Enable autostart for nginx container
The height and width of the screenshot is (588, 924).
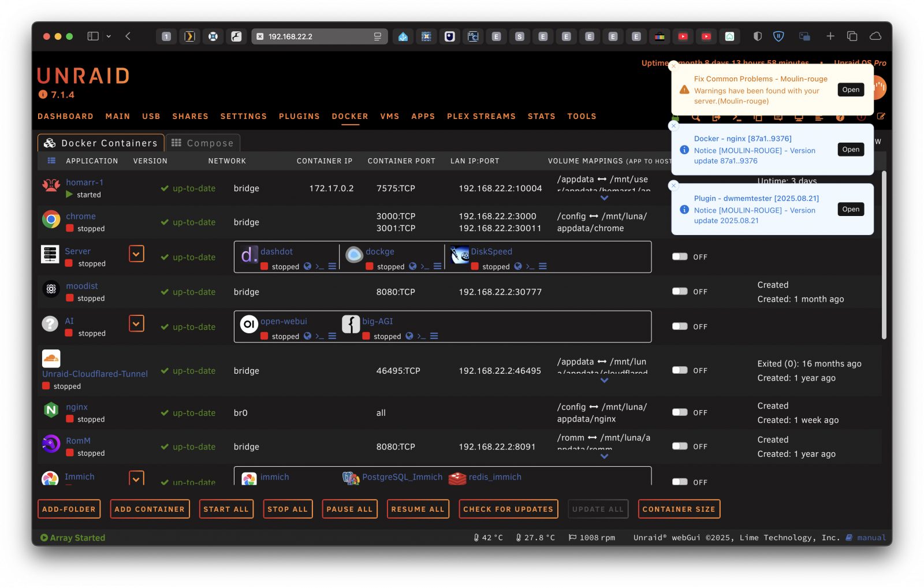(x=680, y=412)
